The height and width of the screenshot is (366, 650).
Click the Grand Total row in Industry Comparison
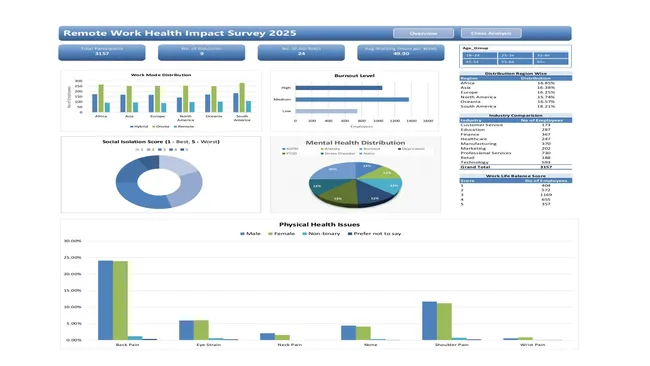[516, 167]
